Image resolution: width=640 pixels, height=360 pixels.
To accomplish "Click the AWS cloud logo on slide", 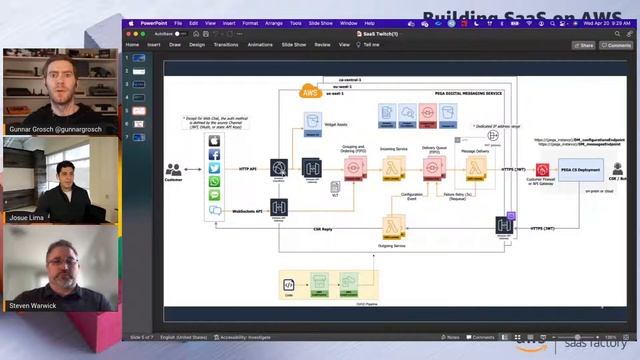I will point(310,91).
